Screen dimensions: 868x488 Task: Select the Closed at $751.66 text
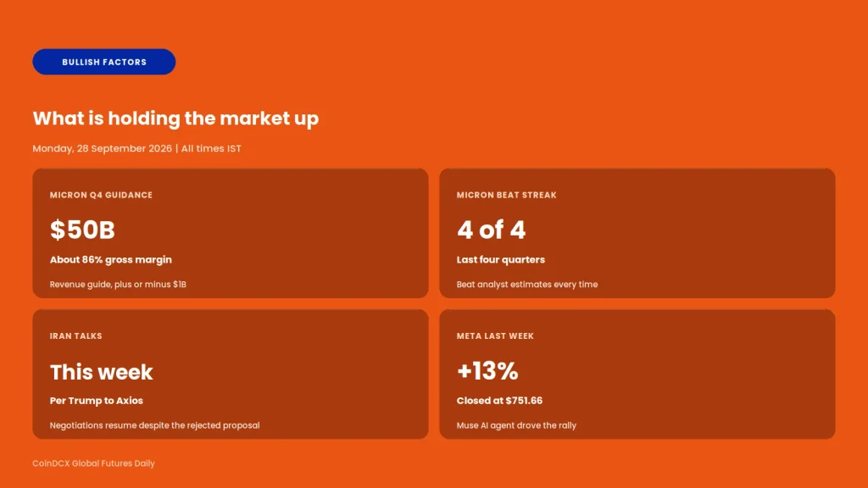pyautogui.click(x=499, y=401)
